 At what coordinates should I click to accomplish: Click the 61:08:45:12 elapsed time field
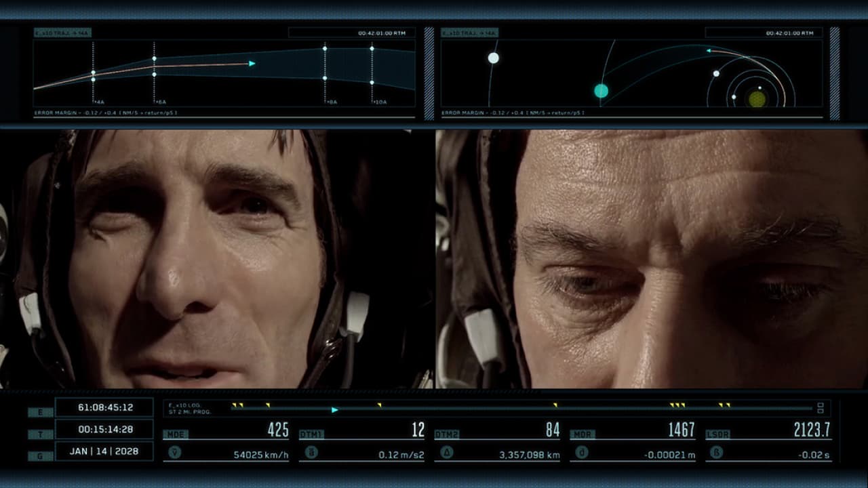point(105,407)
